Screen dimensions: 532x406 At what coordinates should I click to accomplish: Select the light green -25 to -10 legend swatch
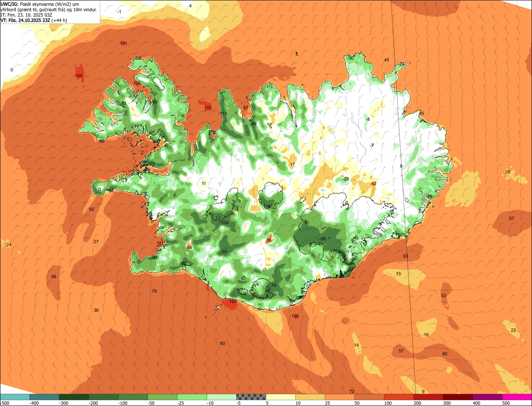click(192, 397)
